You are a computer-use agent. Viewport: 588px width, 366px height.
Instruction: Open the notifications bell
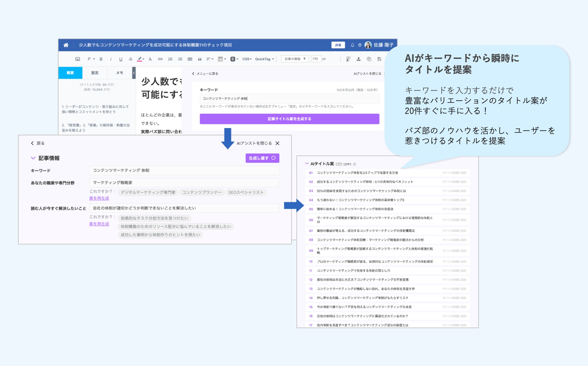pos(352,45)
